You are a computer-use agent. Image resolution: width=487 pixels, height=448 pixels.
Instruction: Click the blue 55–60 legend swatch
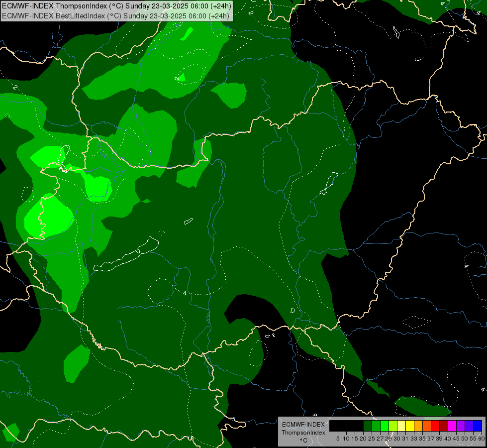coord(478,426)
